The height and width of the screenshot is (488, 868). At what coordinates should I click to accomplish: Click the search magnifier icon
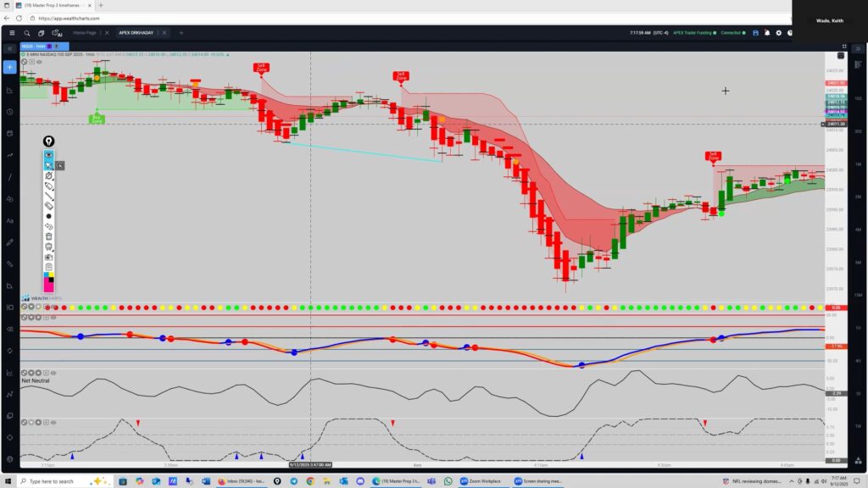[27, 33]
